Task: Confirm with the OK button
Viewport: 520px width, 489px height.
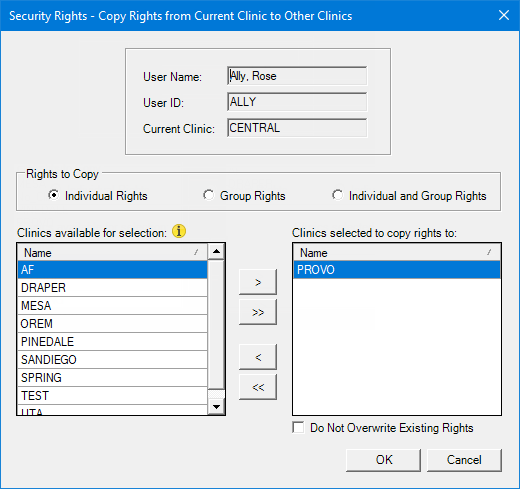Action: pyautogui.click(x=383, y=460)
